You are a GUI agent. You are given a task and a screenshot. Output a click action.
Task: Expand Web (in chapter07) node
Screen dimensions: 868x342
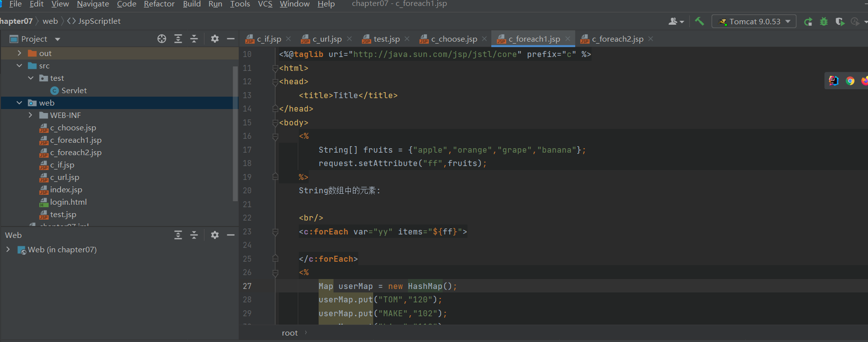(8, 249)
